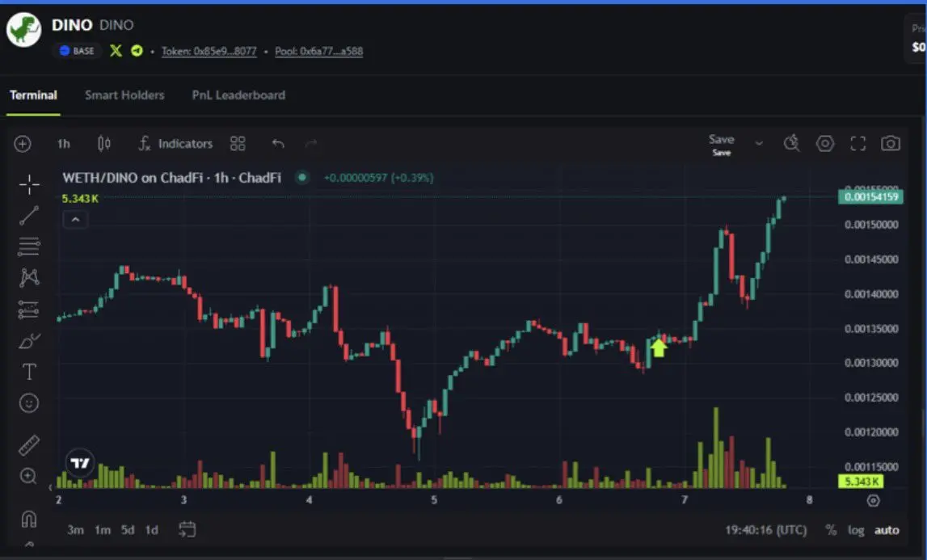The image size is (927, 560).
Task: Redo the last chart action
Action: (x=311, y=144)
